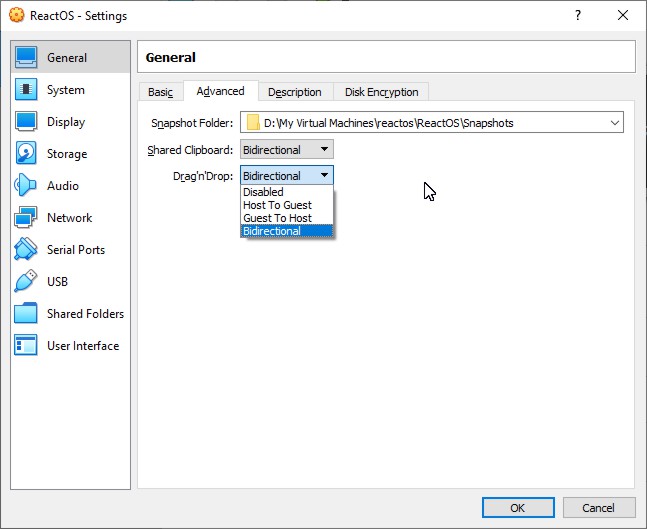
Task: Select the Serial Ports connector icon
Action: 26,249
